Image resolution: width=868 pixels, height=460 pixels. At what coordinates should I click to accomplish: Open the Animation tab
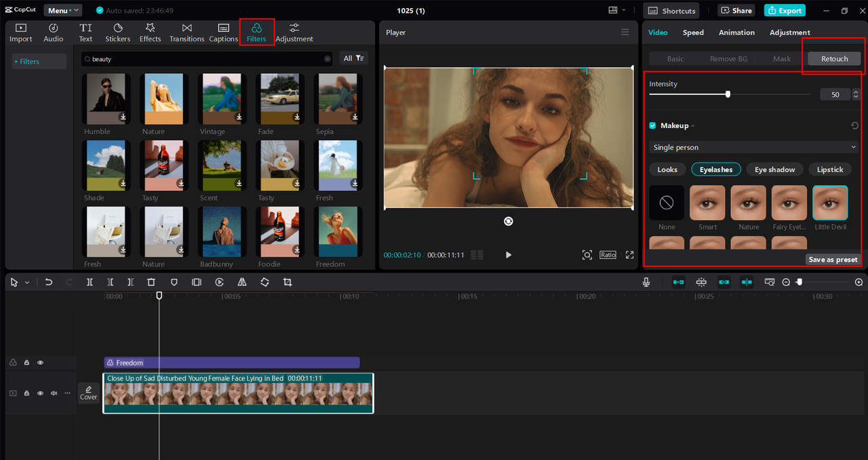[736, 33]
